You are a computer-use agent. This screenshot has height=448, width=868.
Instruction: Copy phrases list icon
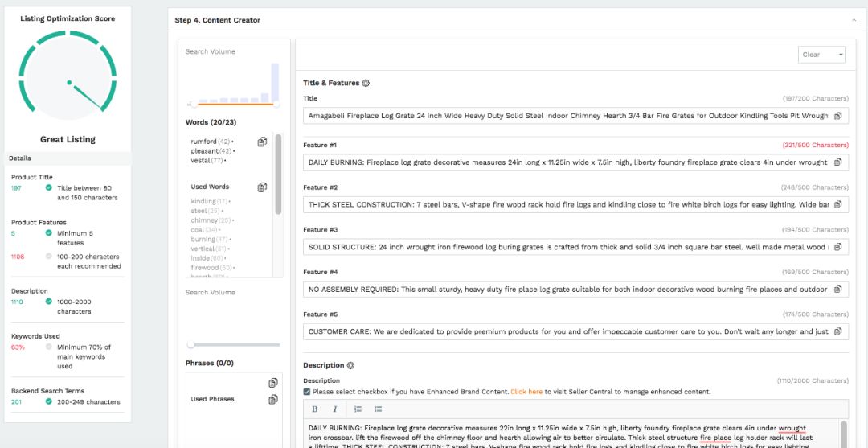(x=273, y=383)
